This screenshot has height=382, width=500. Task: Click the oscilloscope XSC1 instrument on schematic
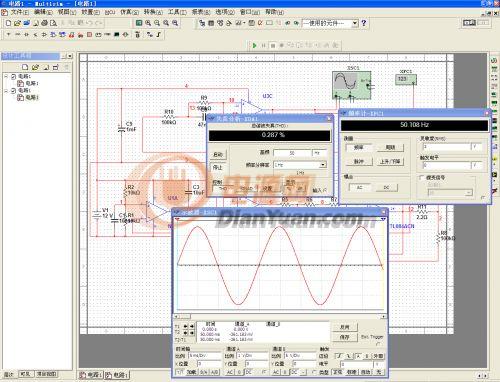pos(352,85)
